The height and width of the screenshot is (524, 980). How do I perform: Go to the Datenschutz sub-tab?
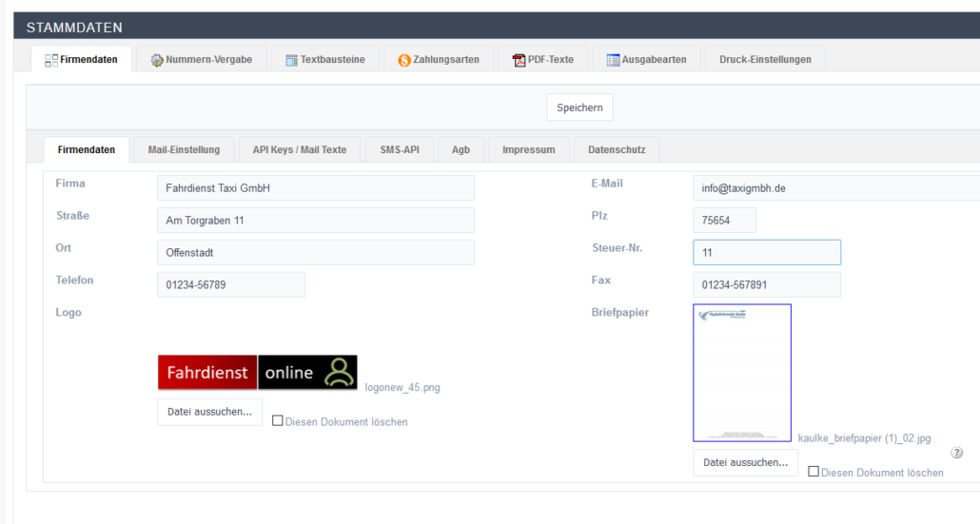[x=617, y=150]
